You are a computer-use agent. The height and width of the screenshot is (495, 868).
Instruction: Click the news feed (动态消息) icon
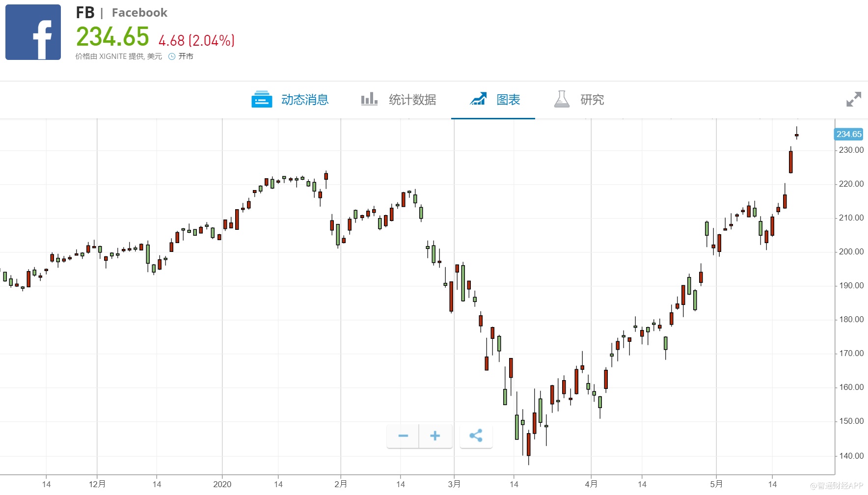(262, 99)
